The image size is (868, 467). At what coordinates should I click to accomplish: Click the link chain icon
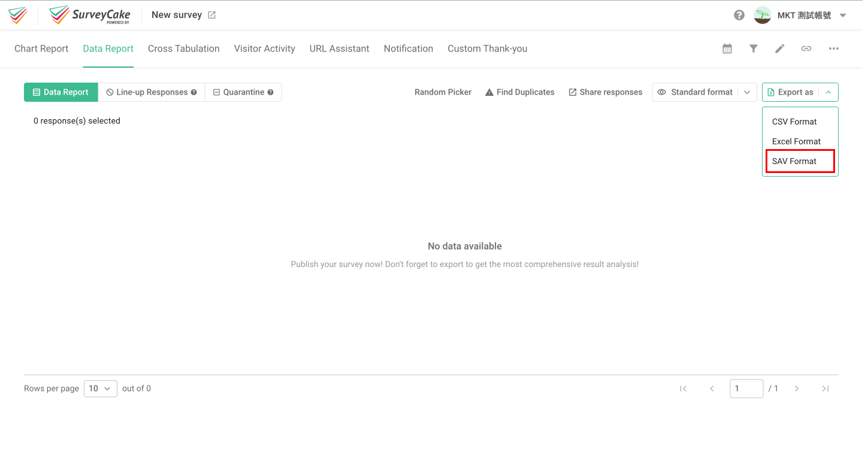(806, 49)
